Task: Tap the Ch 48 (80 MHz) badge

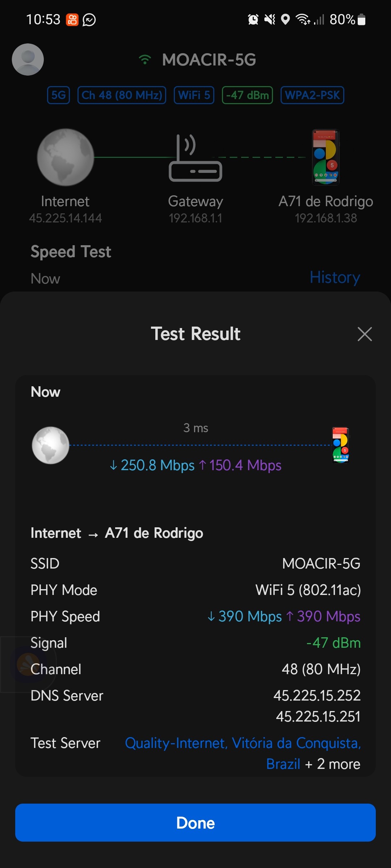Action: 122,95
